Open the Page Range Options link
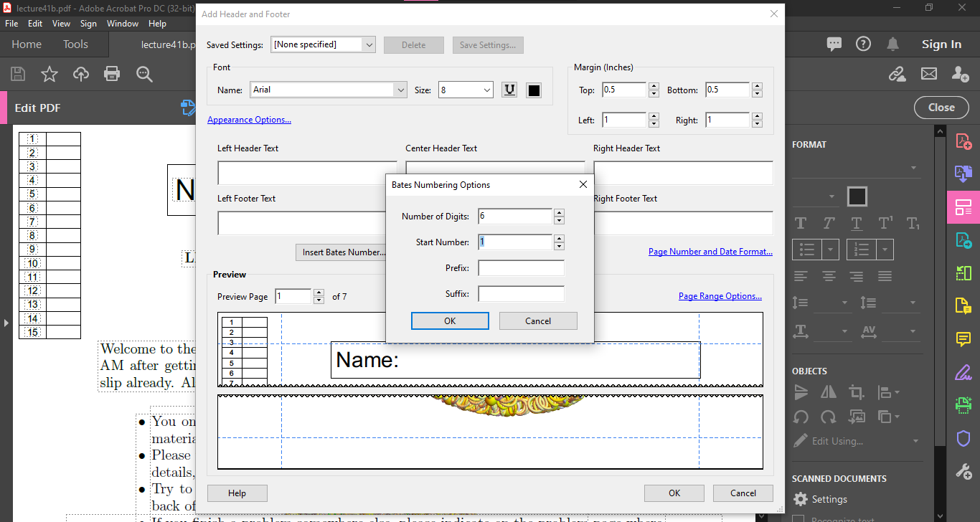 tap(720, 296)
